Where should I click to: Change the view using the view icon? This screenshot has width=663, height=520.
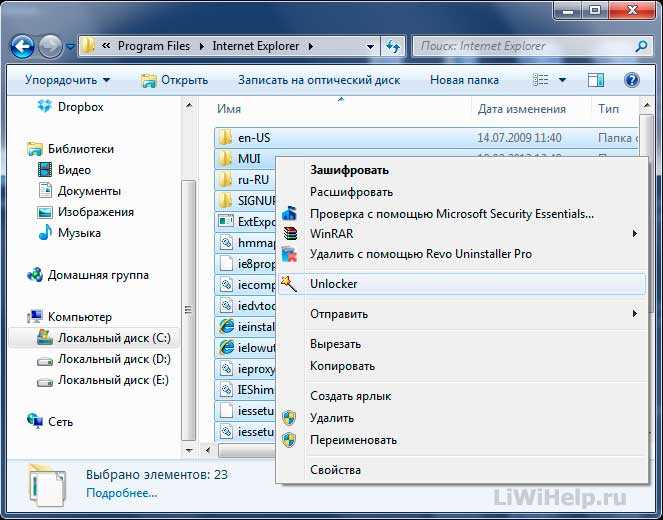(x=540, y=80)
